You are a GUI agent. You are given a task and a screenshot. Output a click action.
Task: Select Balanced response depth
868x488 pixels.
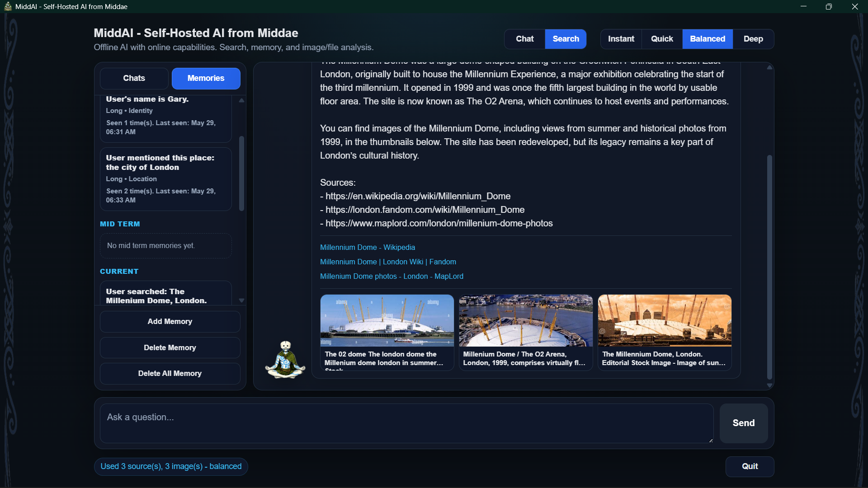pos(708,39)
